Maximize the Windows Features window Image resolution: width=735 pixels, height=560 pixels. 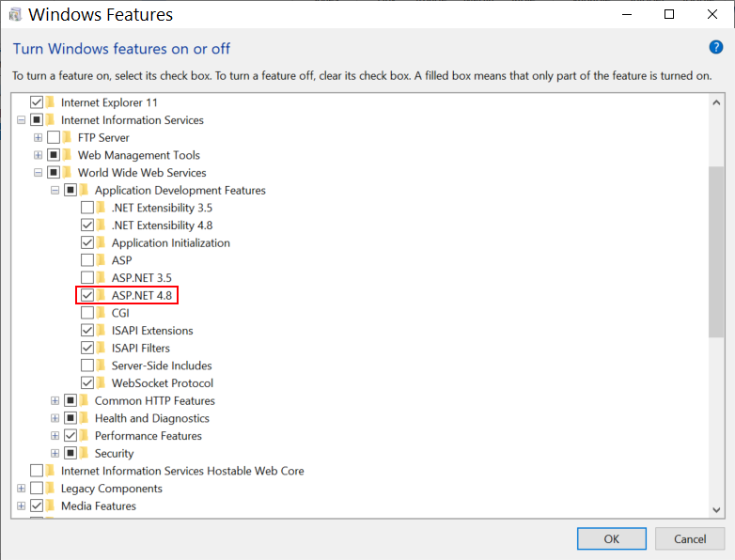tap(669, 14)
